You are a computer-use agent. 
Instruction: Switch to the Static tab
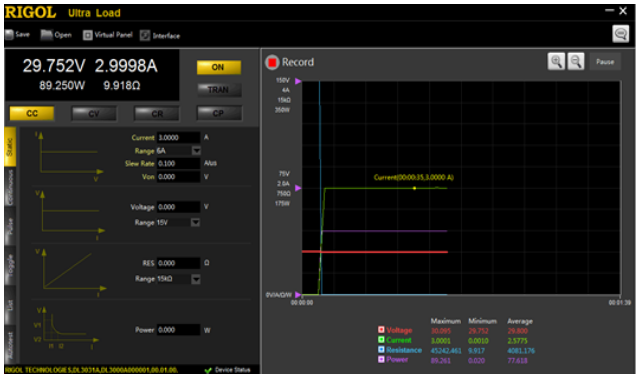pyautogui.click(x=10, y=147)
